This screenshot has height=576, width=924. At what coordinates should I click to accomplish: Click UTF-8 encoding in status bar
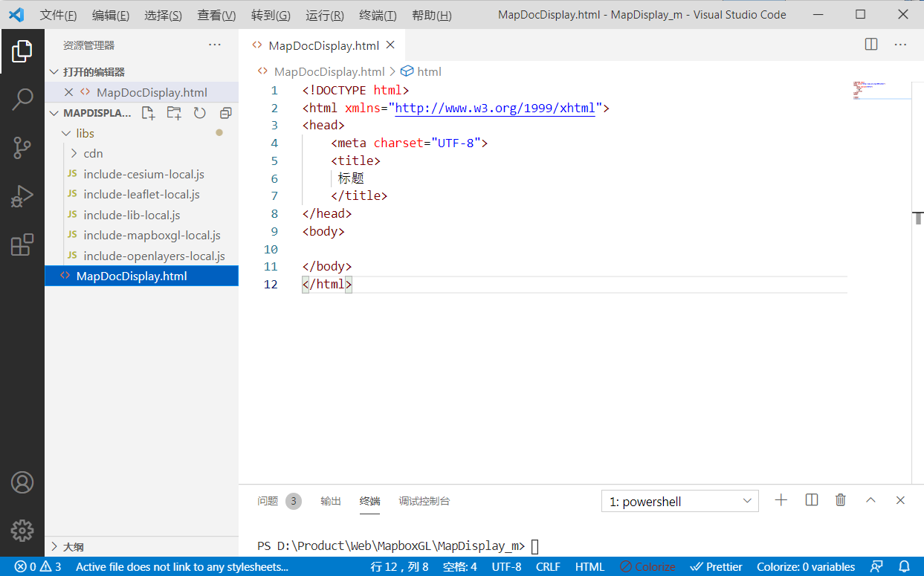point(506,566)
